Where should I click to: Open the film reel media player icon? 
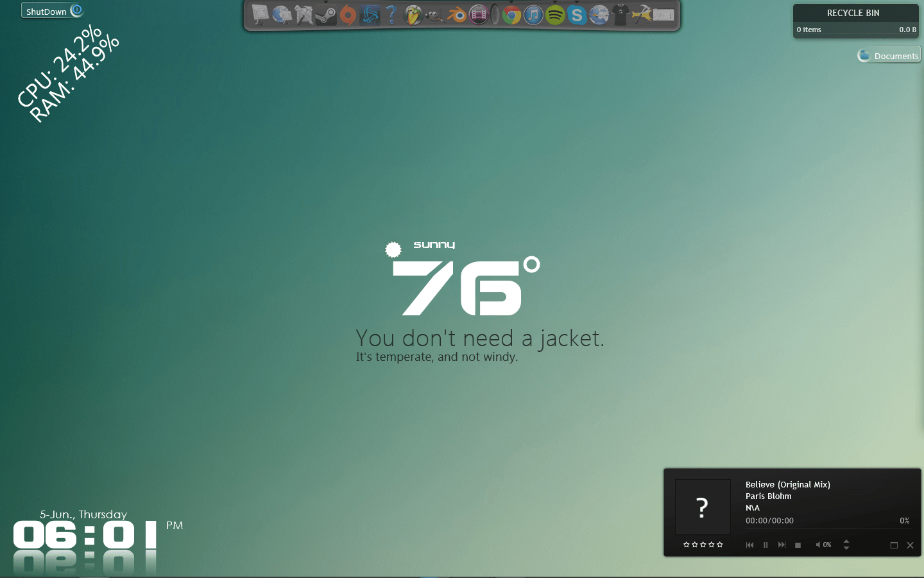pyautogui.click(x=479, y=14)
